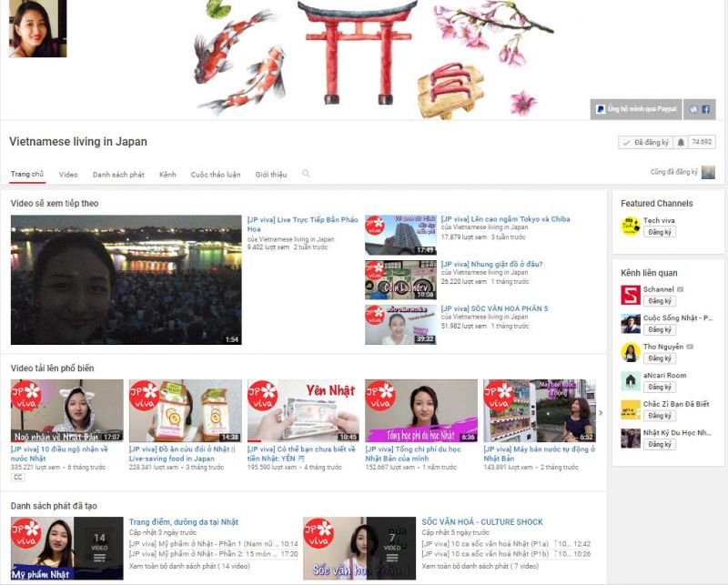Viewport: 728px width, 585px height.
Task: Open the Facebook link icon on banner
Action: (x=706, y=109)
